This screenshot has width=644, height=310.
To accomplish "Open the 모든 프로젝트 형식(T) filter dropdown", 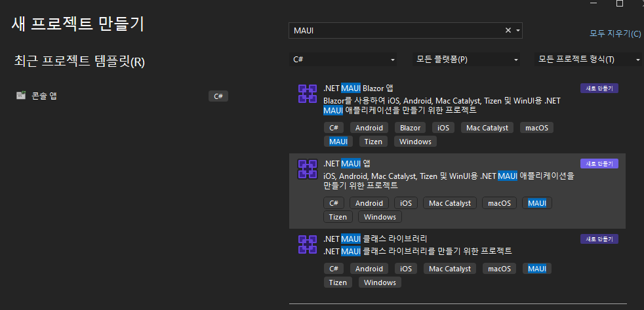I will tap(588, 59).
